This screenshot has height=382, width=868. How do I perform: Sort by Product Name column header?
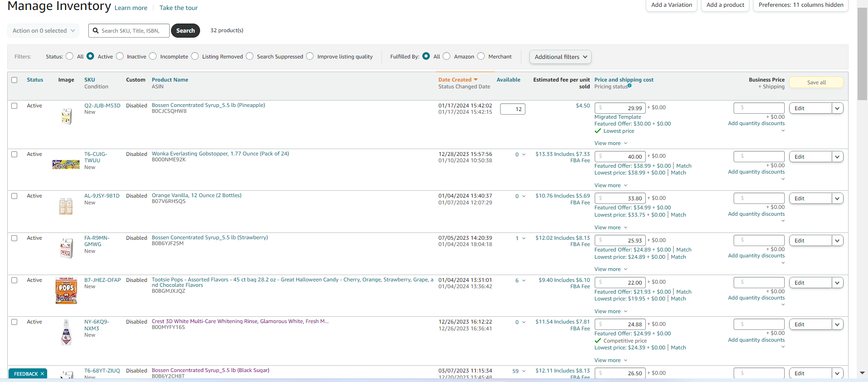click(x=170, y=80)
